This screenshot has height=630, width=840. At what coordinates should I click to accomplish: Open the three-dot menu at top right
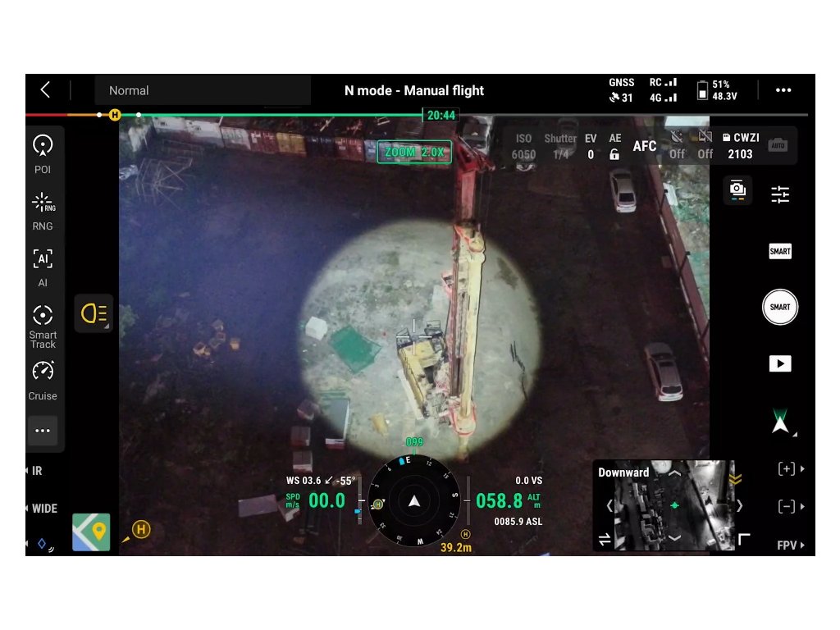click(x=783, y=90)
